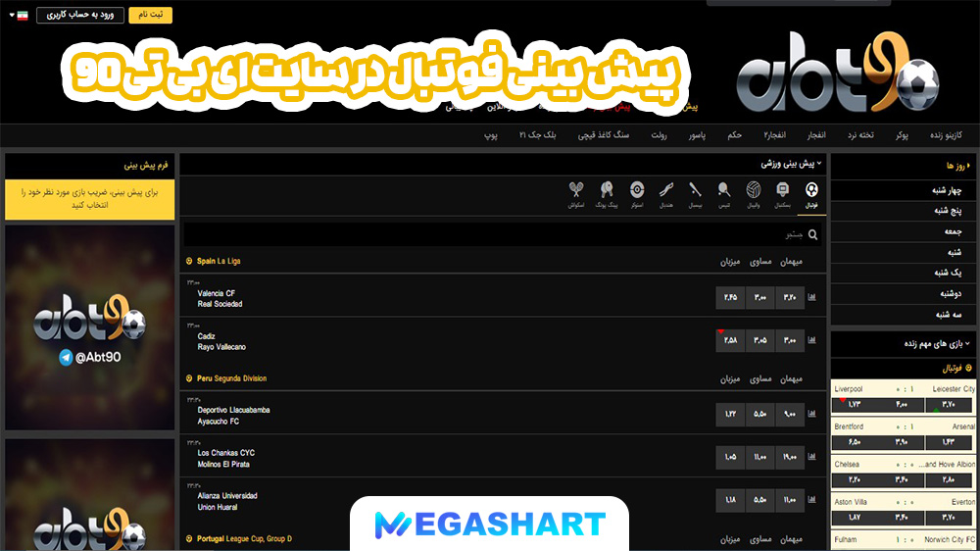Image resolution: width=980 pixels, height=551 pixels.
Task: Click the search magnifier icon
Action: pyautogui.click(x=812, y=234)
